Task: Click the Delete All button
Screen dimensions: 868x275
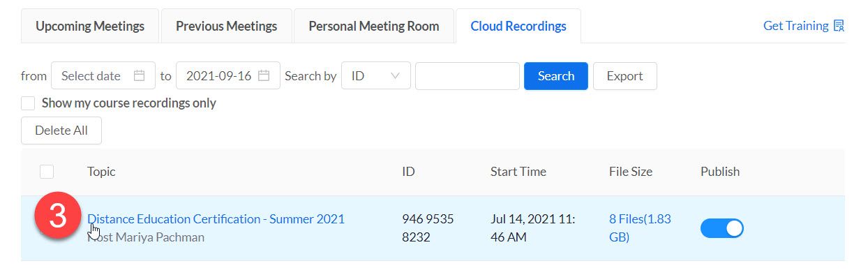Action: [61, 131]
